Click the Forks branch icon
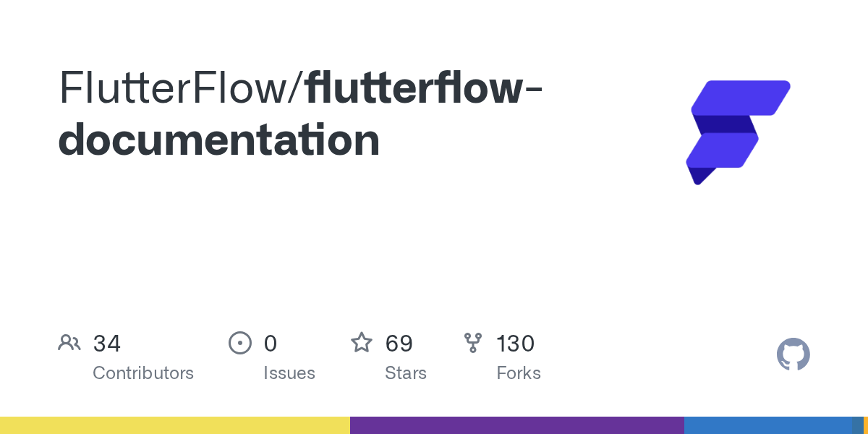The height and width of the screenshot is (434, 868). pos(473,343)
